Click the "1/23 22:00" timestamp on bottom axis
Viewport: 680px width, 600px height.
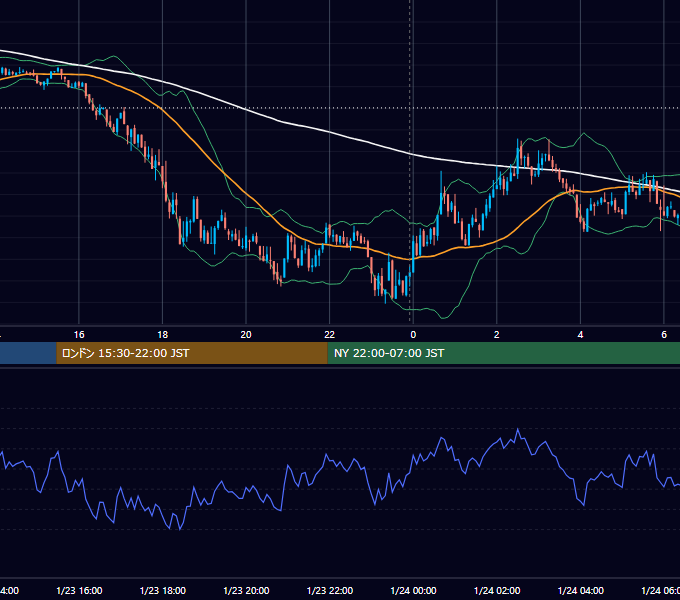[x=330, y=590]
